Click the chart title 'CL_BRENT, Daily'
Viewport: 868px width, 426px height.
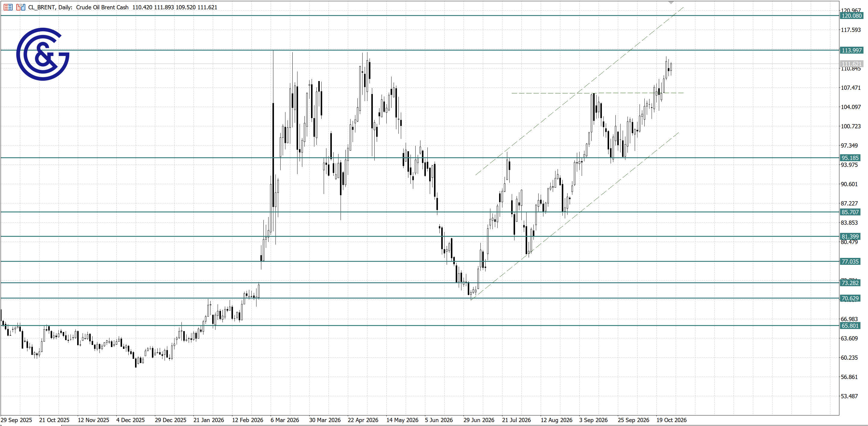pos(50,7)
